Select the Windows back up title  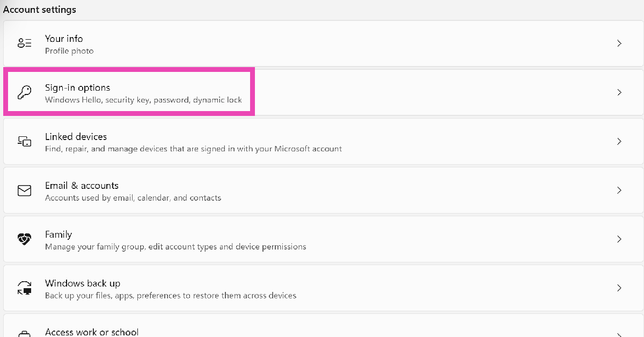pyautogui.click(x=83, y=283)
